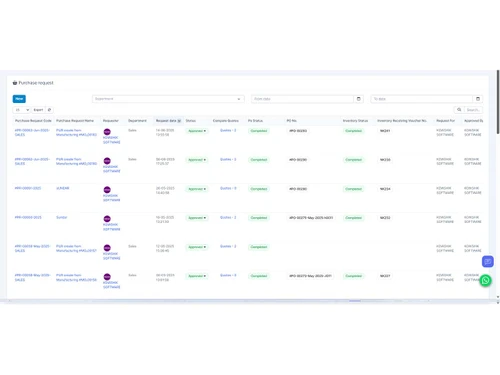
Task: Open purchase request PR-00061-2025
Action: [x=28, y=188]
